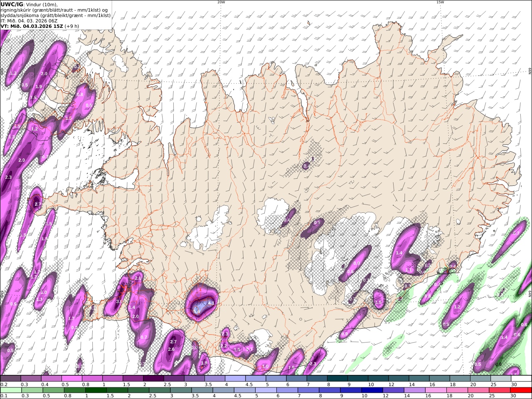Screen dimensions: 532x399
Task: Click the 20W longitude label
Action: [x=221, y=2]
